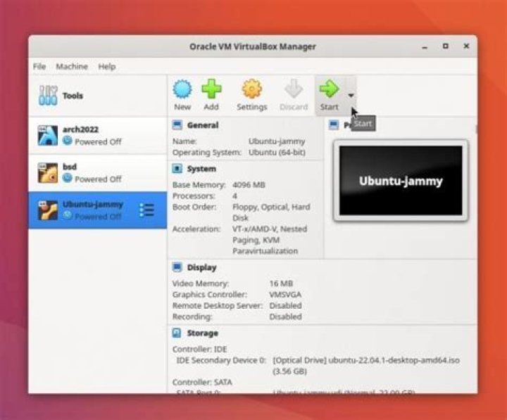Click the Tools label in sidebar
507x420 pixels.
[73, 96]
